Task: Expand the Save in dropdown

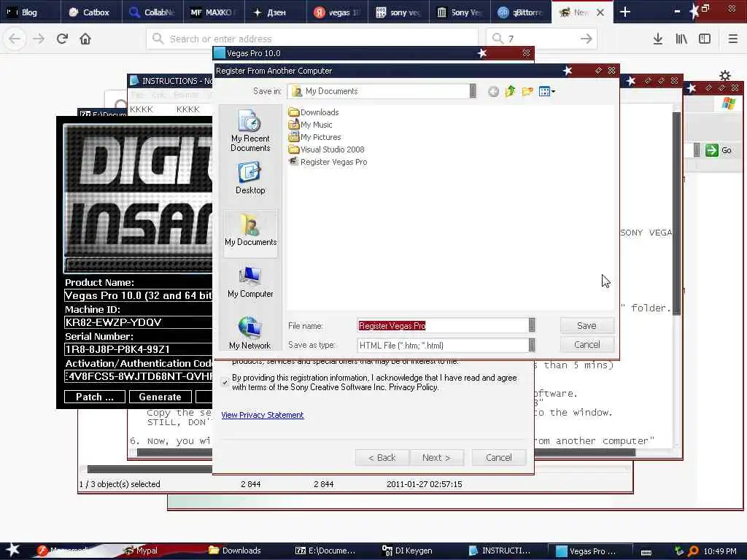Action: (473, 91)
